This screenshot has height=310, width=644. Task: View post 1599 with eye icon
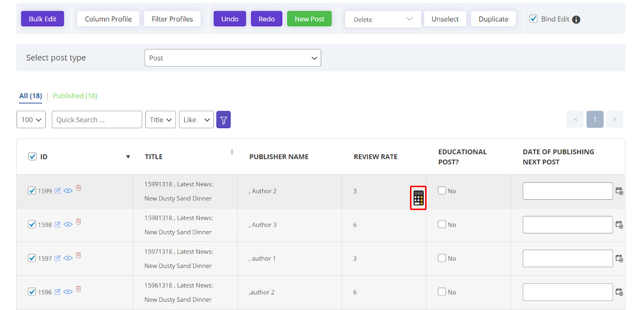[68, 191]
